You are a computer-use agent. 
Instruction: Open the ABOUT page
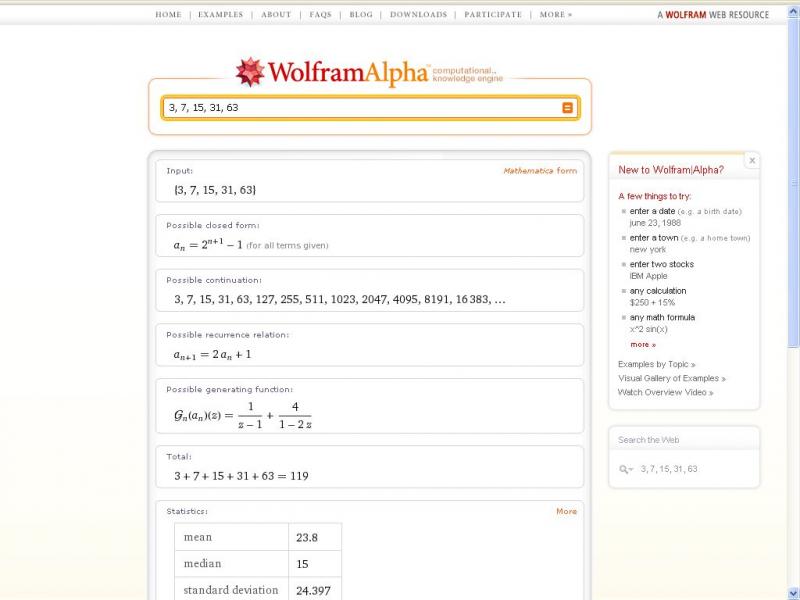276,15
